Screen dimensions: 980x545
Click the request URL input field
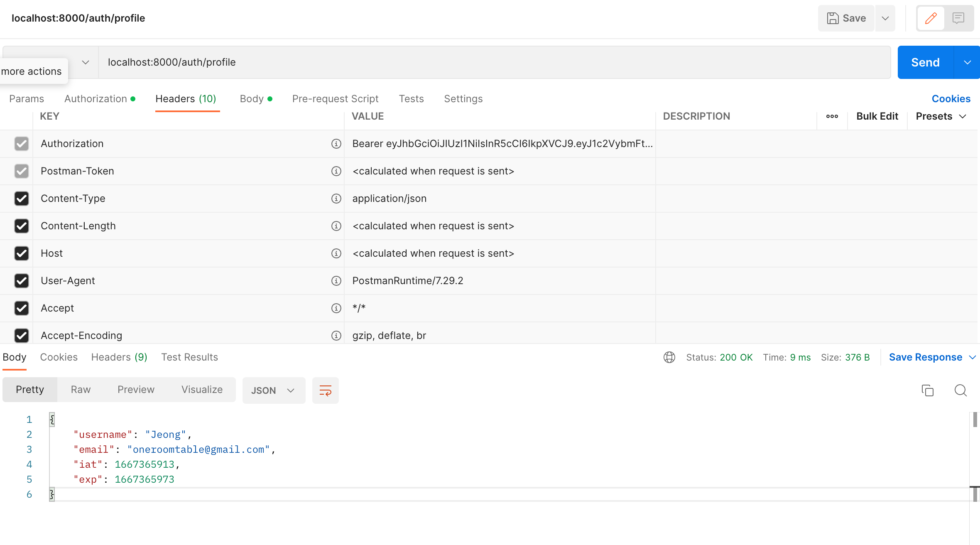coord(494,62)
